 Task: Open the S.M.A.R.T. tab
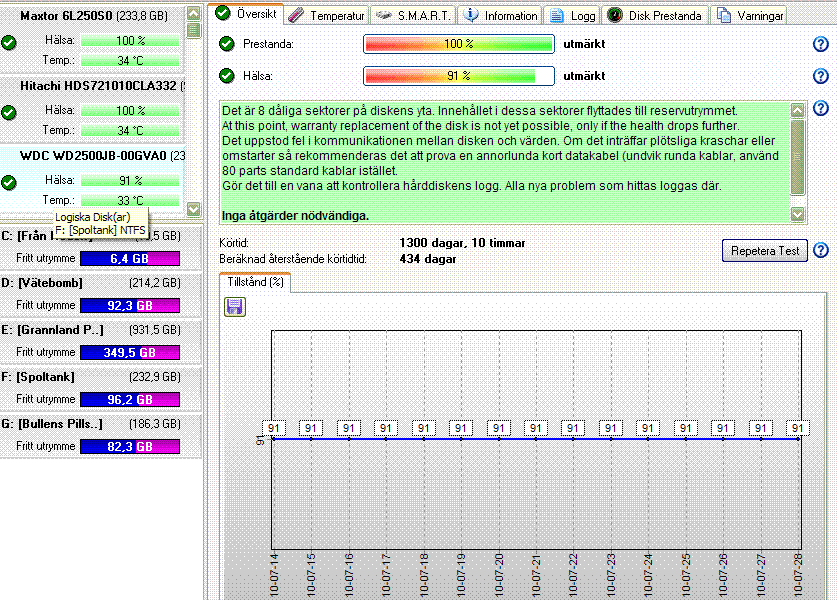pyautogui.click(x=413, y=15)
